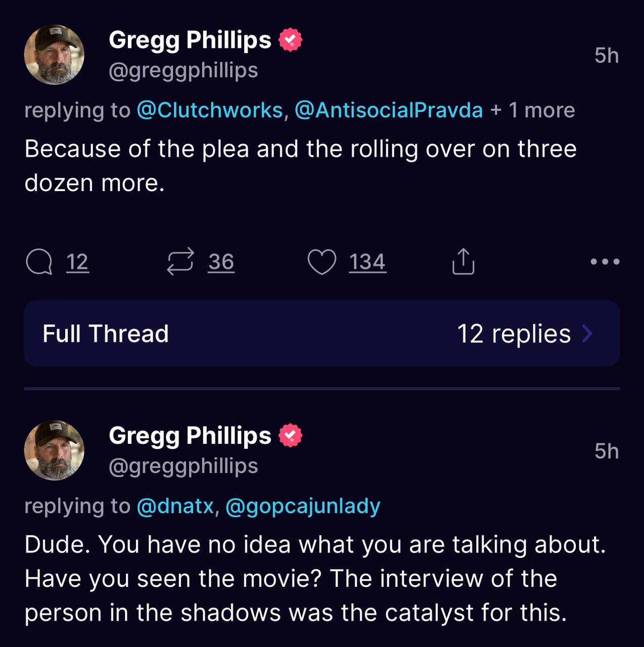The image size is (644, 647).
Task: View the list of 134 likes
Action: coord(367,262)
